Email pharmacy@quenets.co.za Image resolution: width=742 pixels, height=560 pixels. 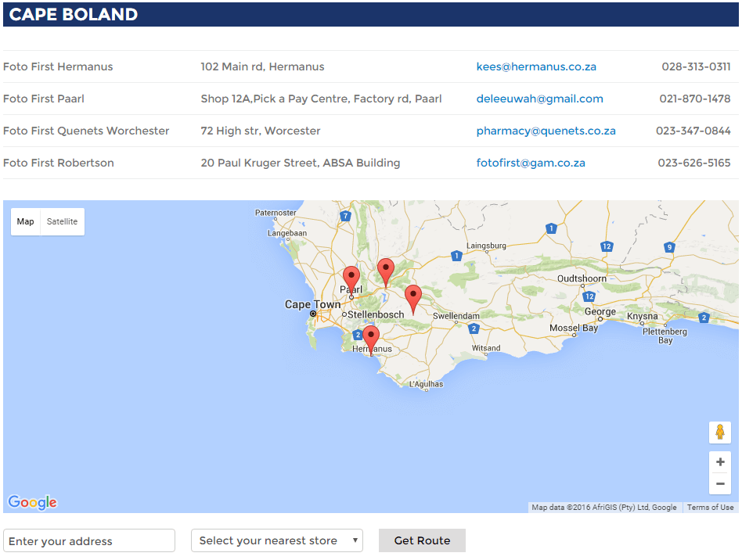point(546,131)
